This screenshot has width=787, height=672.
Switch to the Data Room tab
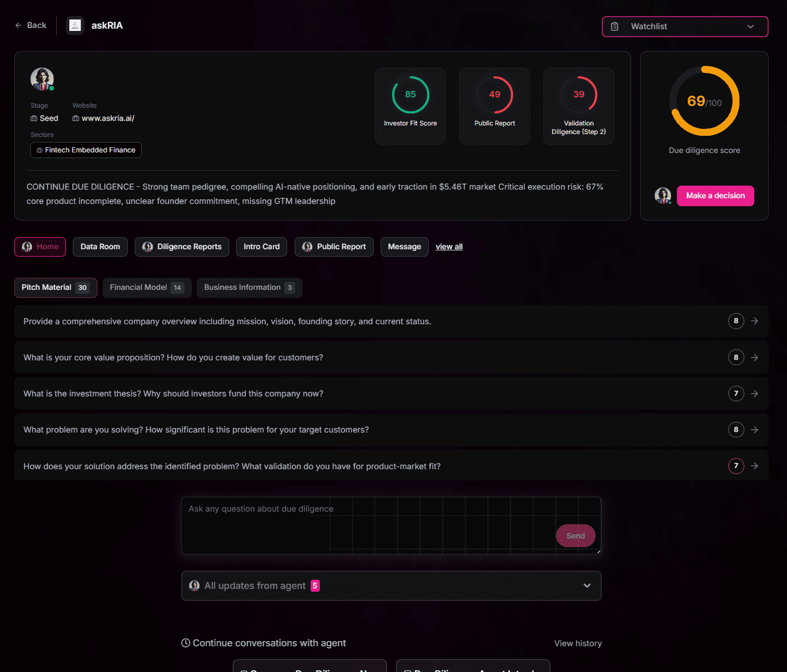pyautogui.click(x=100, y=246)
